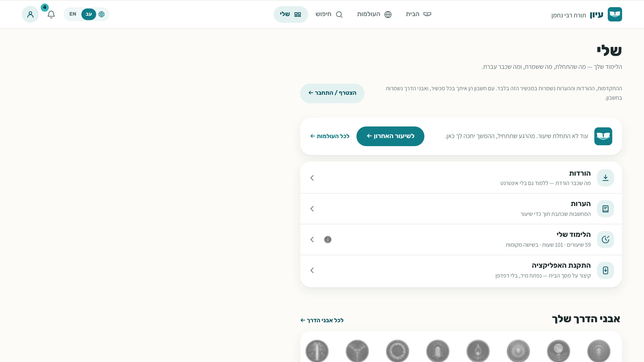Expand the הורדות row chevron
Screen dimensions: 644x362
pos(312,178)
